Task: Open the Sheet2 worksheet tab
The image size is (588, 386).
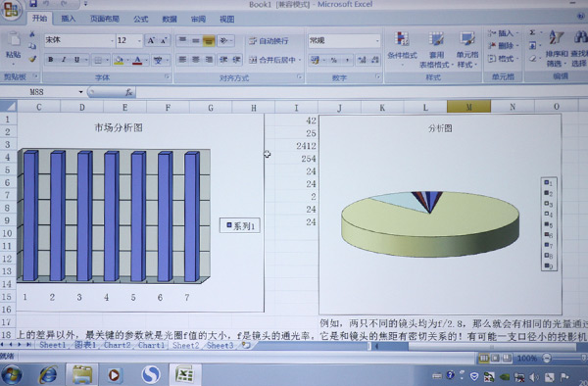Action: pos(185,345)
